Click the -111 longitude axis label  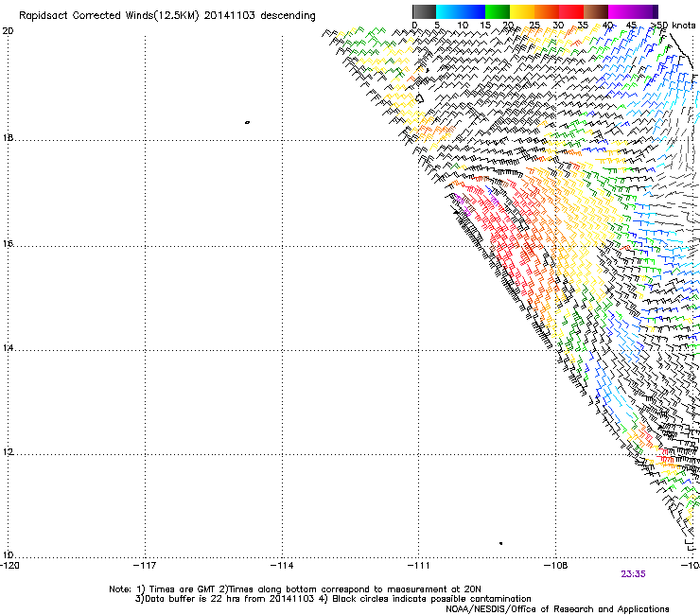click(x=419, y=566)
